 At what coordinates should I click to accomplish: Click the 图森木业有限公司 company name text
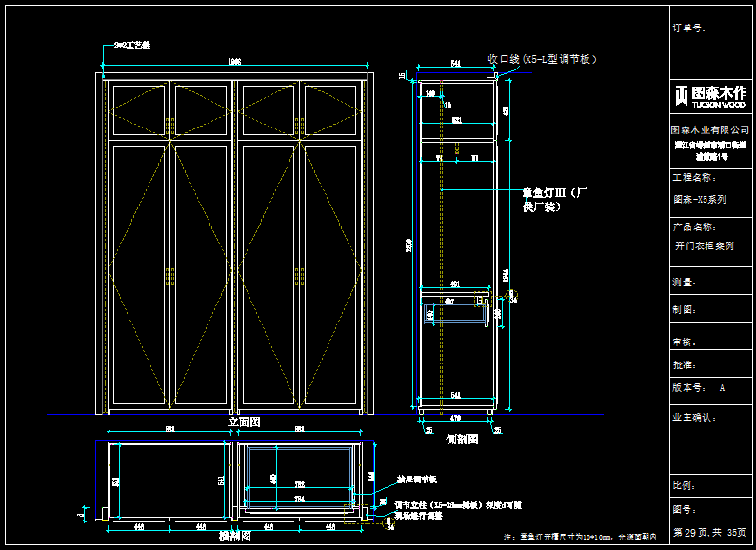coord(709,129)
